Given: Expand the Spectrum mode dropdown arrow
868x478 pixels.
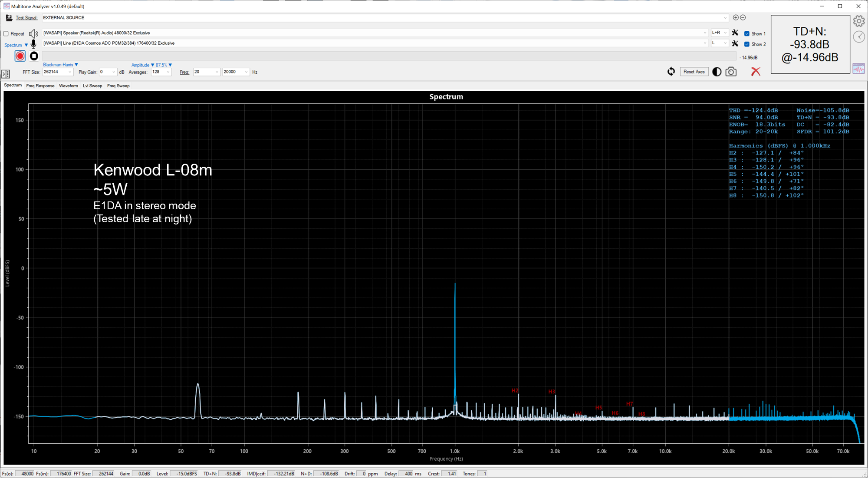Looking at the screenshot, I should pyautogui.click(x=26, y=45).
